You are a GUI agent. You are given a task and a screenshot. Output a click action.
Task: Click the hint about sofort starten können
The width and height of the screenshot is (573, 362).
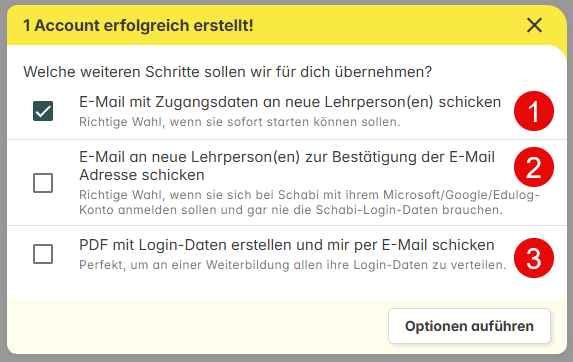tap(240, 122)
